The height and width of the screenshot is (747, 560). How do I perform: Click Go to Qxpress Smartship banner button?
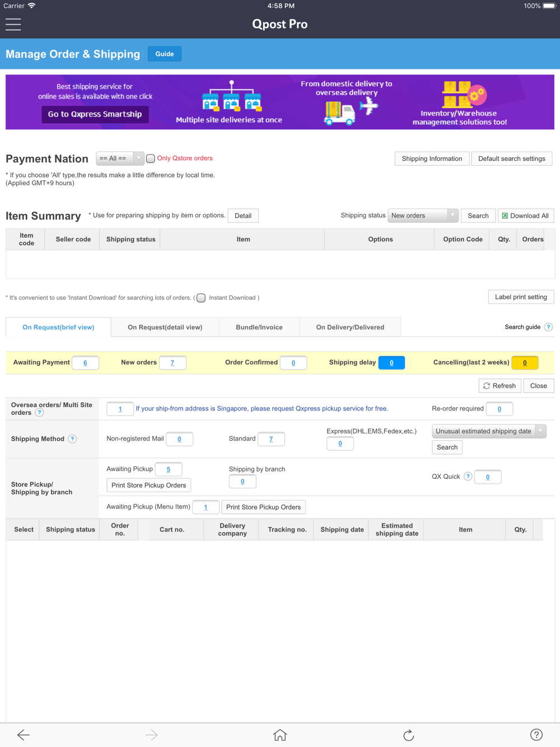[95, 114]
